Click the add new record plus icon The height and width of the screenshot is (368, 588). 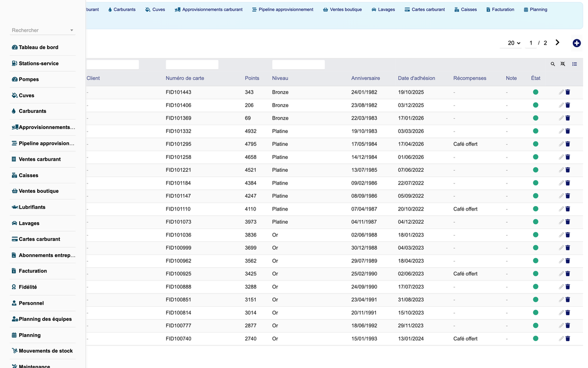point(577,43)
